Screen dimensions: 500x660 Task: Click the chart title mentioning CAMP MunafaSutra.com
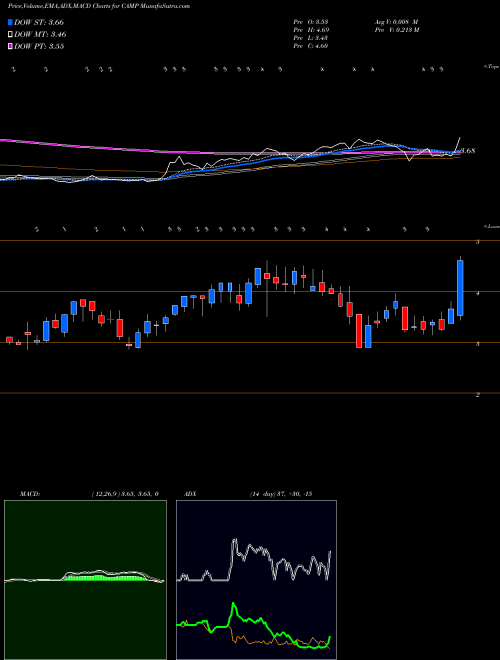[x=99, y=6]
